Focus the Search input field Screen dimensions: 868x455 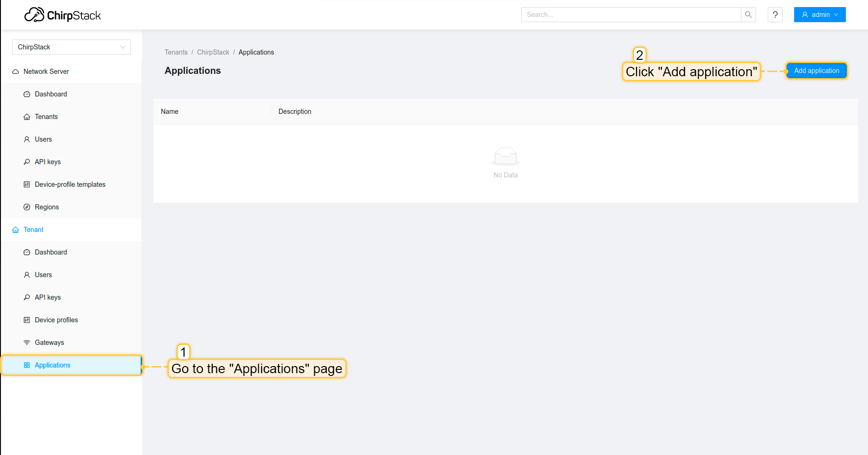pos(630,15)
